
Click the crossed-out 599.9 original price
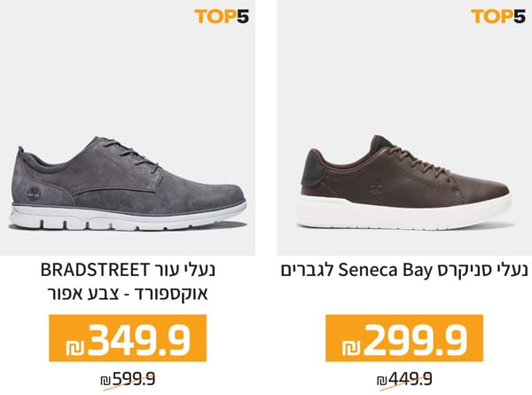(x=134, y=379)
